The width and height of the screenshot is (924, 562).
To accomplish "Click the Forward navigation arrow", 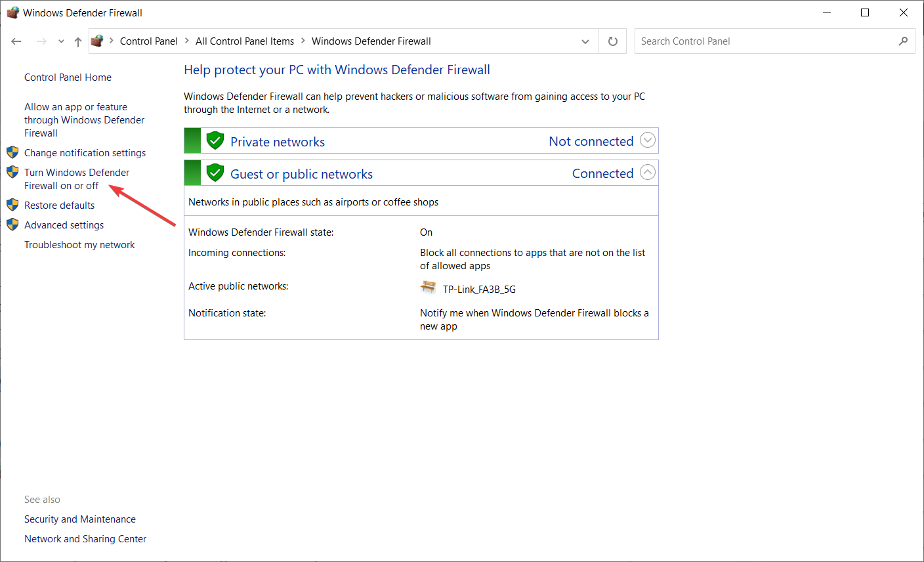I will (x=41, y=41).
